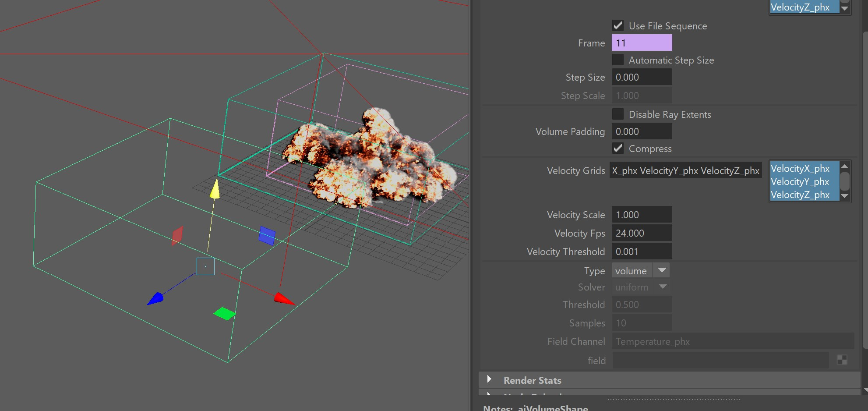
Task: Click the Step Scale field showing 1.000
Action: pos(642,96)
